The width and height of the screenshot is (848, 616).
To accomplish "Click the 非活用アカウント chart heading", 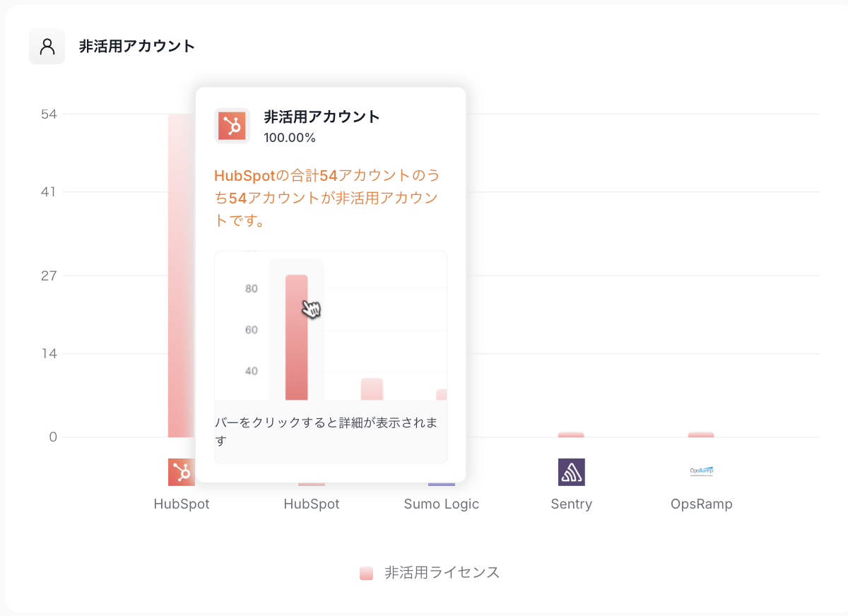I will [x=137, y=47].
